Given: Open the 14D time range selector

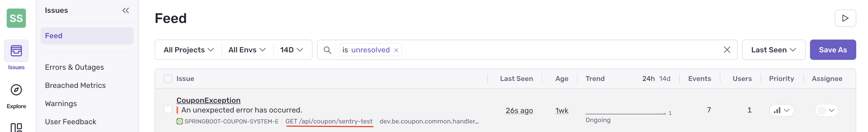Looking at the screenshot, I should (x=291, y=50).
